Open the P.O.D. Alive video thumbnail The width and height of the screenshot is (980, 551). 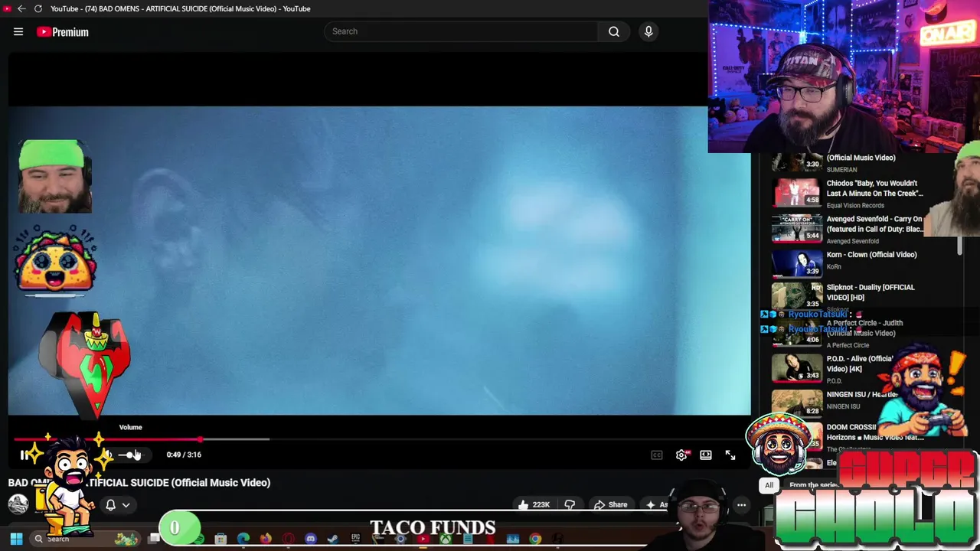point(796,367)
